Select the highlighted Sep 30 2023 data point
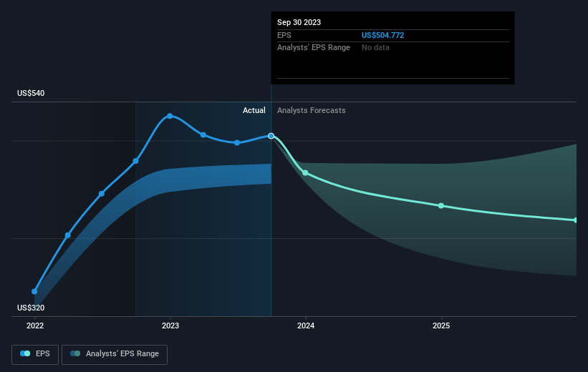588x372 pixels. click(271, 136)
